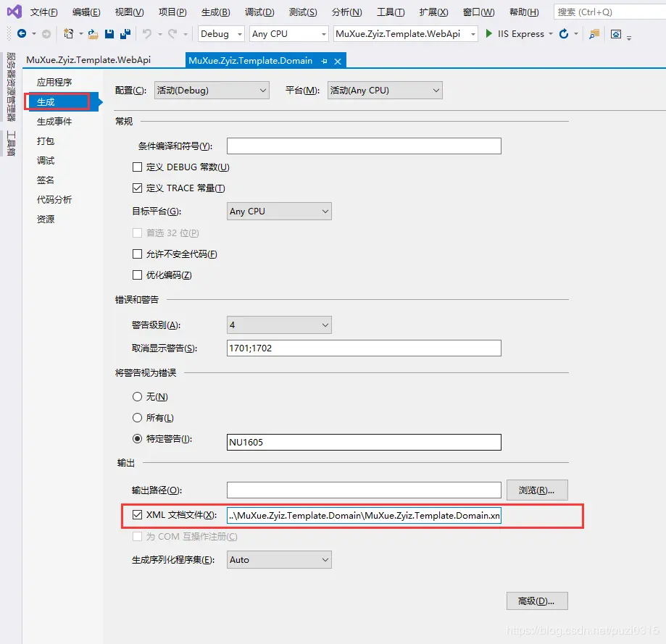
Task: Open the 分析(N) menu
Action: [x=346, y=12]
